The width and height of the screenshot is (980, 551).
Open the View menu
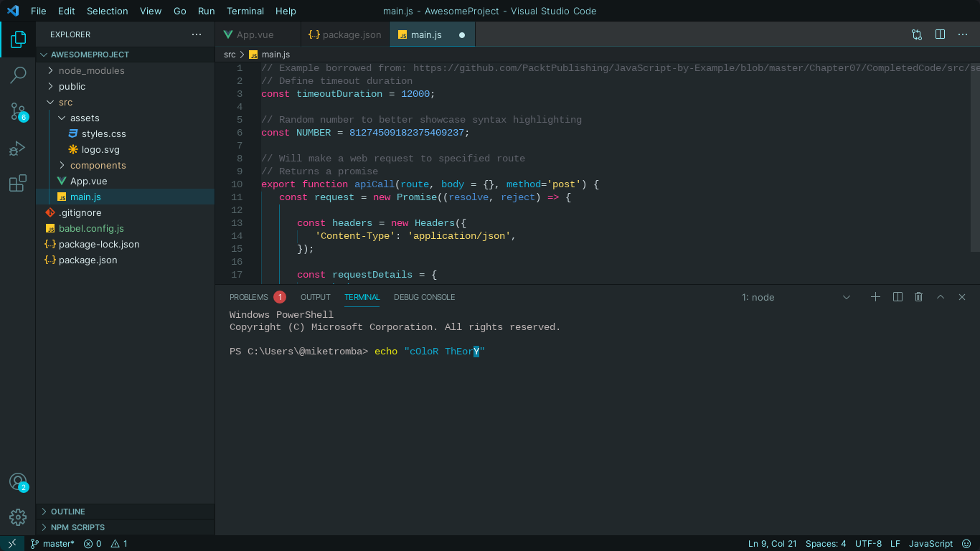pyautogui.click(x=151, y=11)
